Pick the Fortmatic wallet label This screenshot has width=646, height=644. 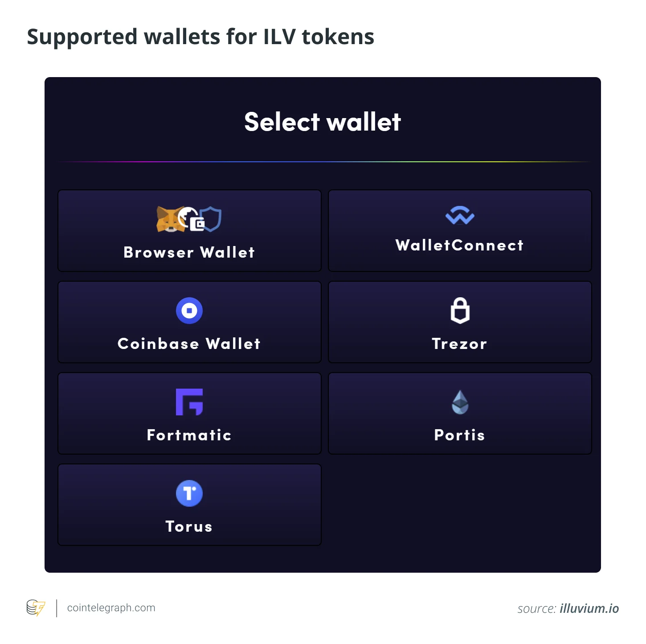[189, 435]
